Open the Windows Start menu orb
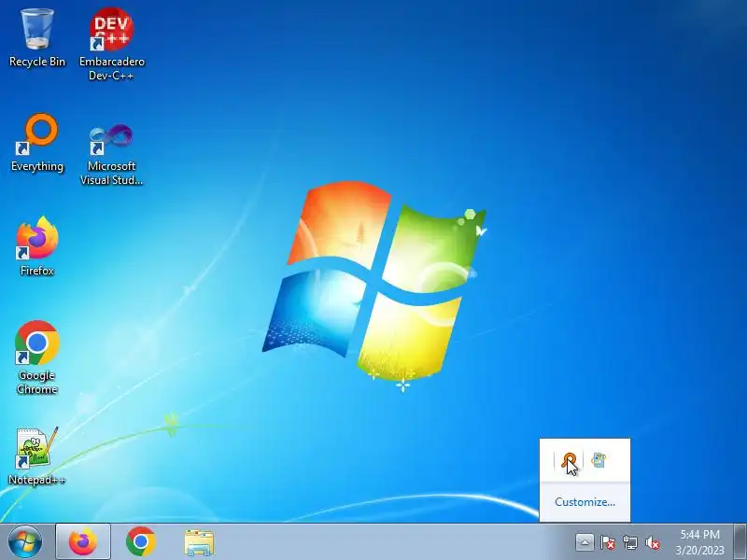Viewport: 747px width, 560px height. point(25,542)
